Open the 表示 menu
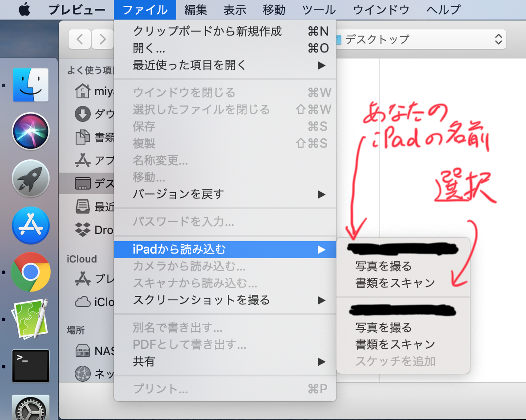The width and height of the screenshot is (526, 420). coord(235,10)
